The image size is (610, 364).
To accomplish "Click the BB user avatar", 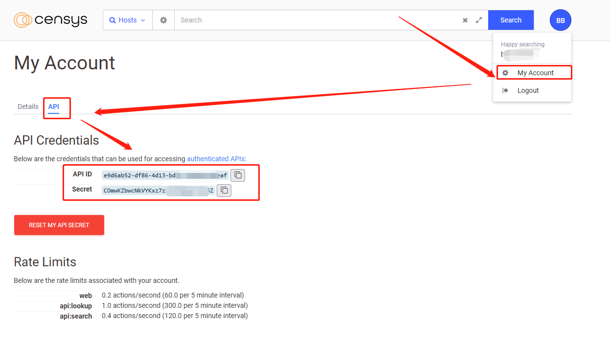I will point(560,20).
